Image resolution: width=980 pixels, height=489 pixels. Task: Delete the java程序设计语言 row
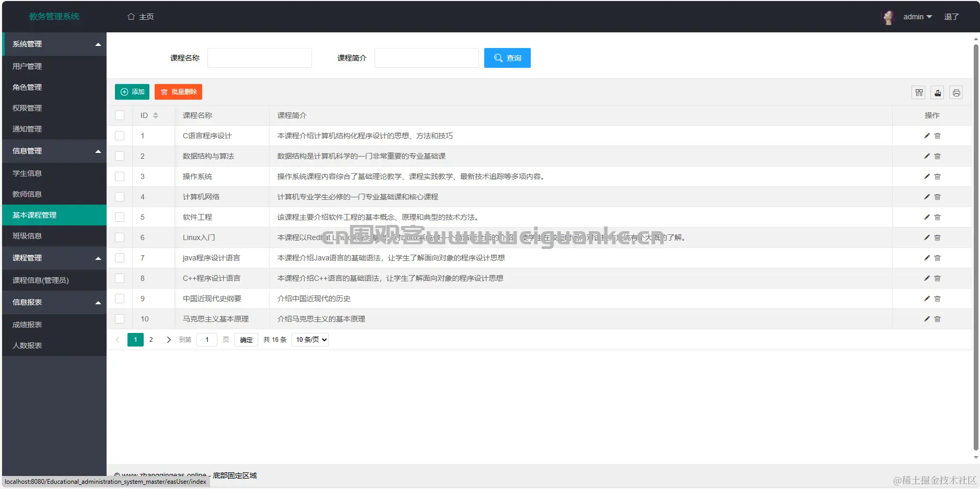click(938, 258)
